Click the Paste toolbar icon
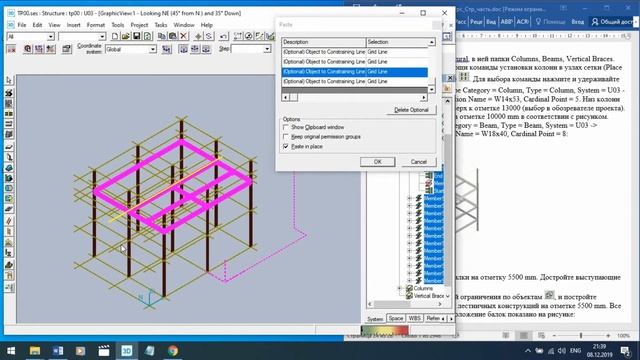640x360 pixels. 173,37
